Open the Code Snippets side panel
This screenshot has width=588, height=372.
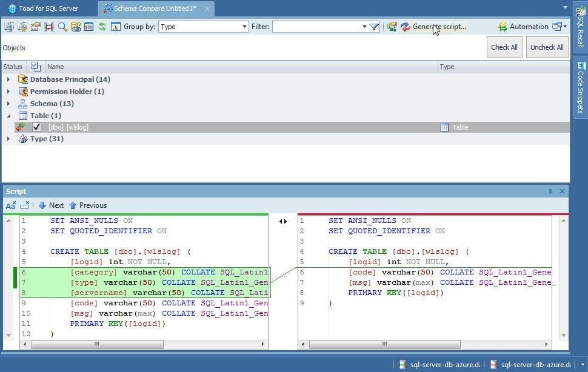581,87
